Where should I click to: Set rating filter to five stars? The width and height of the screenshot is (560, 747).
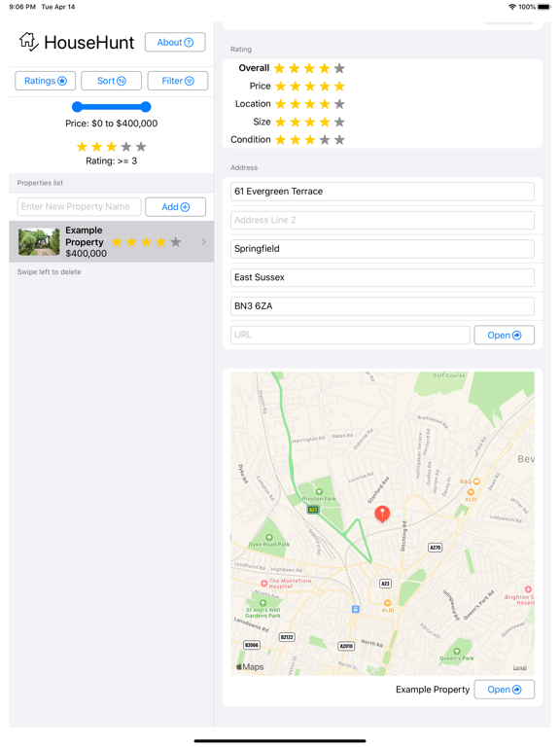(x=141, y=147)
